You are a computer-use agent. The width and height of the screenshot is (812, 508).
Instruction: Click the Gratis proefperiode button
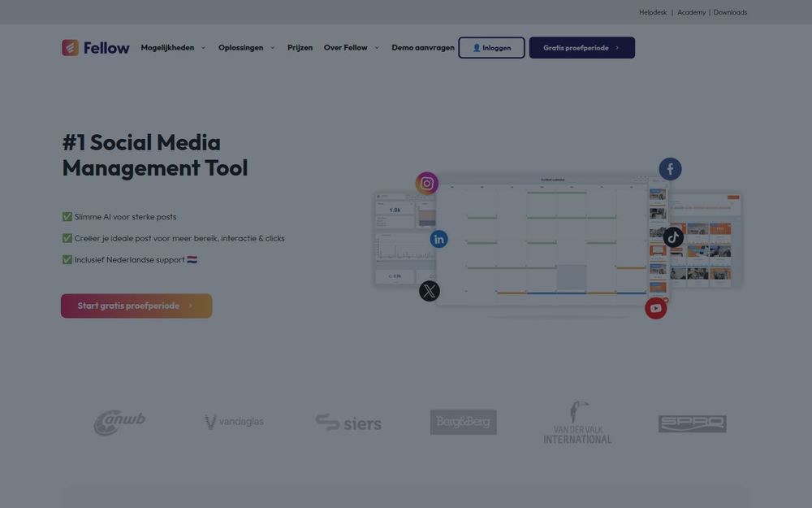(582, 48)
